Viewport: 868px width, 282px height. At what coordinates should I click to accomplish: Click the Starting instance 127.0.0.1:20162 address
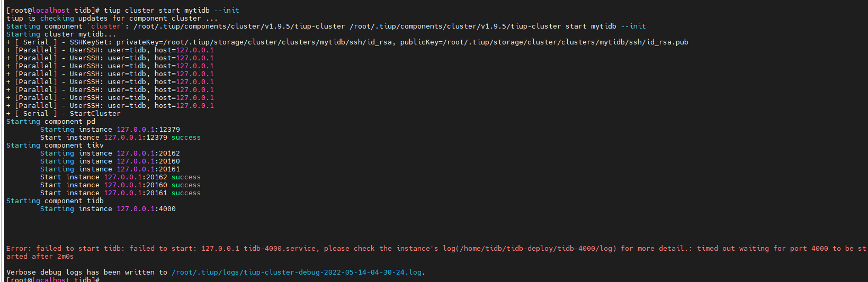click(148, 153)
